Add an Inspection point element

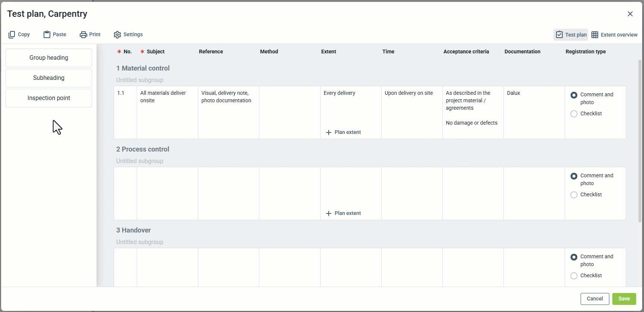tap(49, 98)
